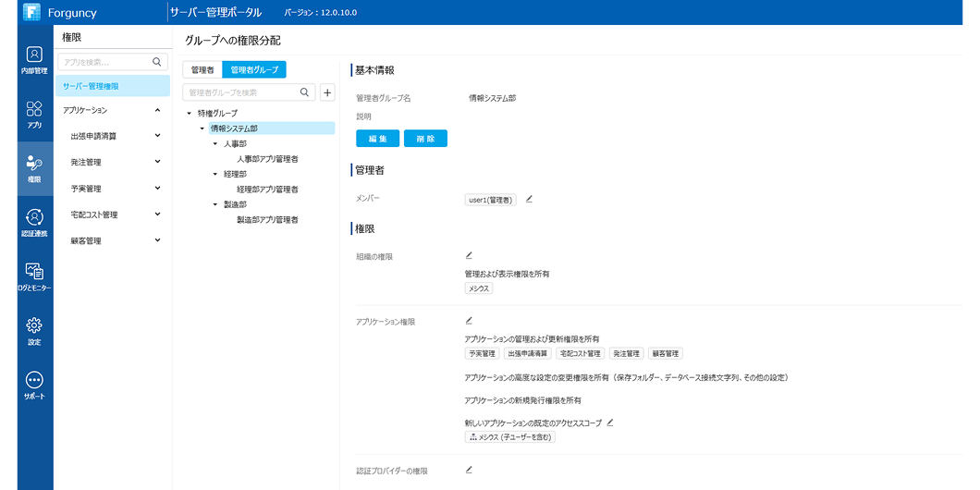Open the サポート sidebar section
The width and height of the screenshot is (980, 490).
(x=35, y=386)
